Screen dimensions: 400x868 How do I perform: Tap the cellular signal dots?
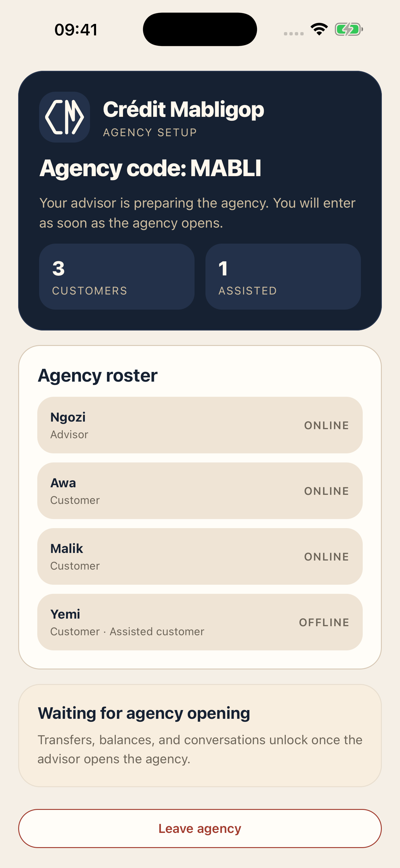pos(293,33)
